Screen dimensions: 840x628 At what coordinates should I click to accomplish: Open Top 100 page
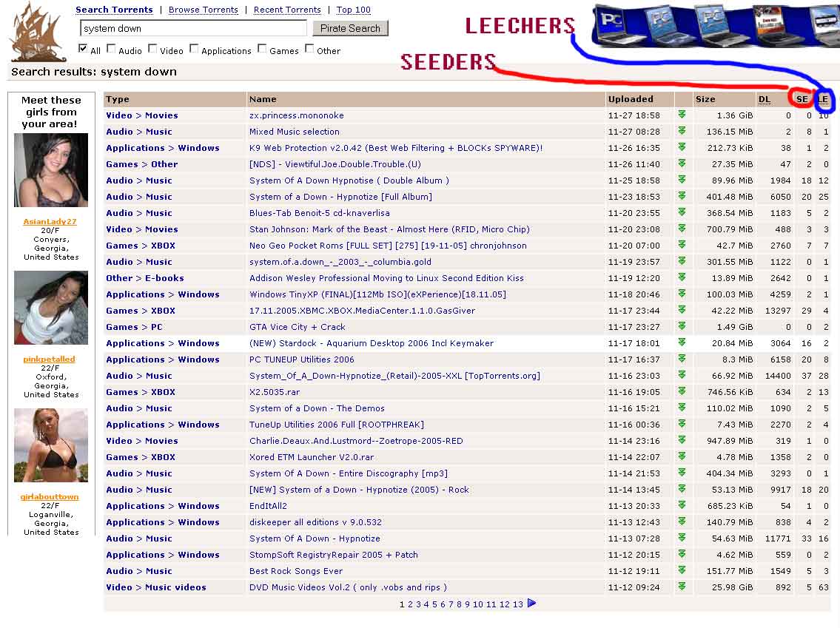[353, 10]
